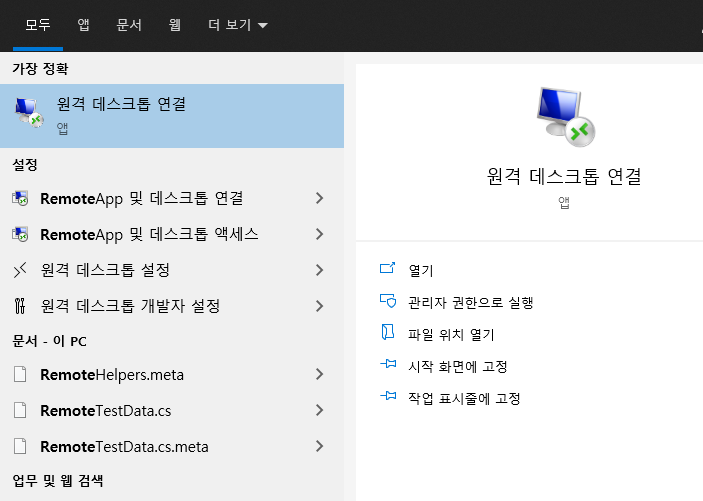Click the RemoteApp 및 데스크톱 연결 icon
This screenshot has height=501, width=703.
[x=20, y=198]
